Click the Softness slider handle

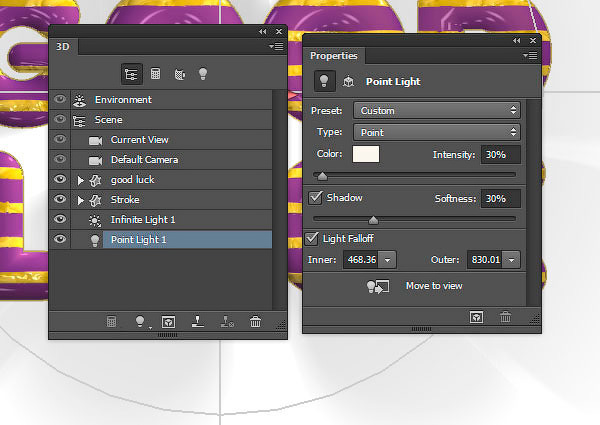(373, 220)
